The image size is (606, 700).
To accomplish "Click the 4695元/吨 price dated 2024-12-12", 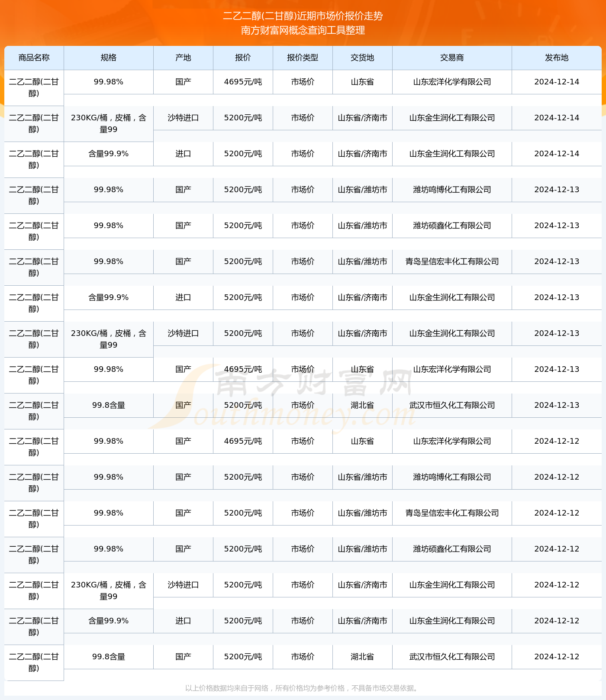I will [x=243, y=441].
